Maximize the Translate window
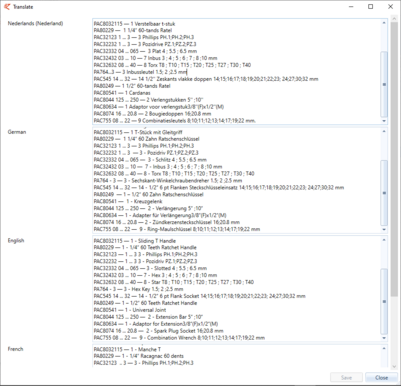Viewport: 401px width, 386px height. click(370, 7)
